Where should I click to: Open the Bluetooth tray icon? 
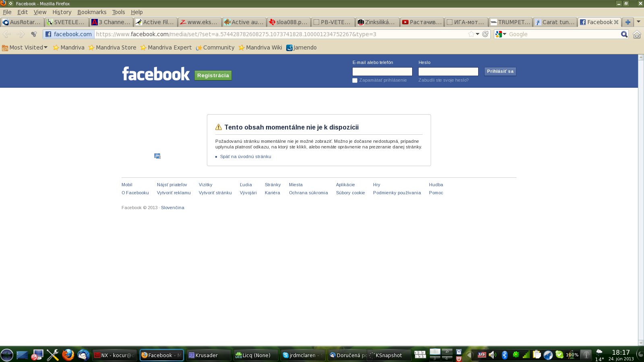point(505,355)
